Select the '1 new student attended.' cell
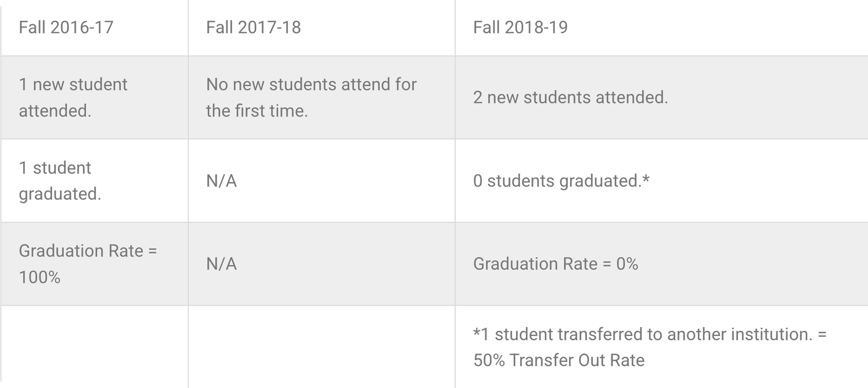The width and height of the screenshot is (868, 388). [x=73, y=98]
